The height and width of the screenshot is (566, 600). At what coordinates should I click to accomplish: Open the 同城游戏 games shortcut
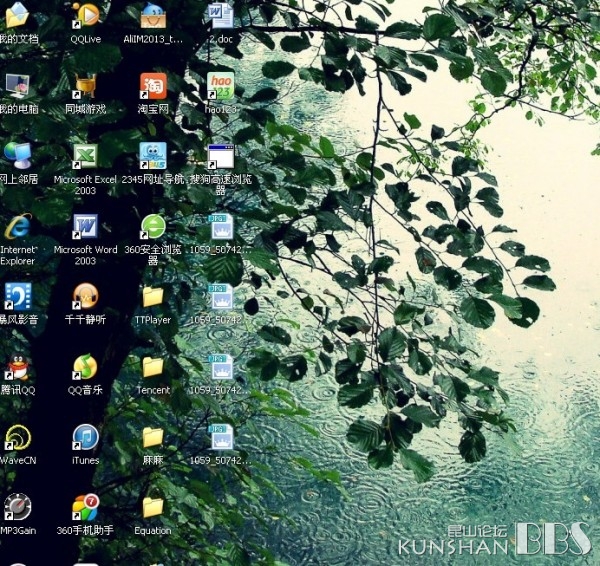point(85,86)
